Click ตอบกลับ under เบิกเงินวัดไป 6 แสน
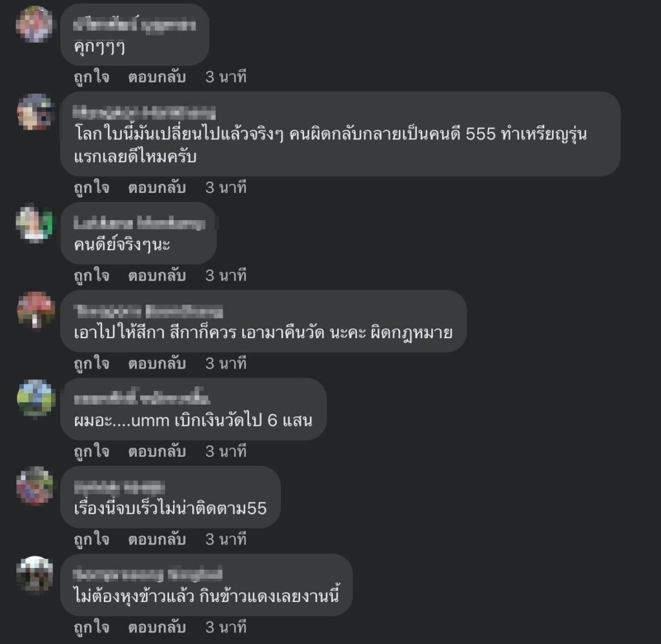Screen dimensions: 661x644 pyautogui.click(x=157, y=452)
